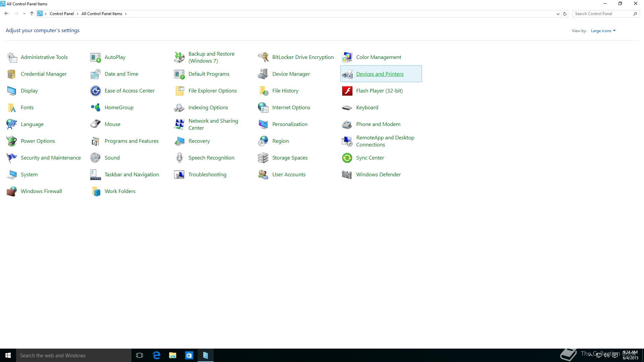Image resolution: width=644 pixels, height=362 pixels.
Task: Launch Microsoft Edge from taskbar
Action: (x=156, y=355)
